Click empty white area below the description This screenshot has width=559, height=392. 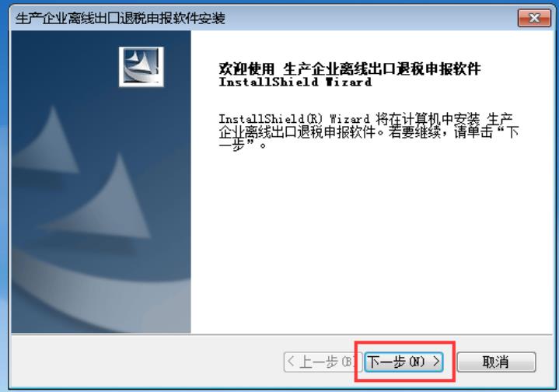[x=371, y=243]
